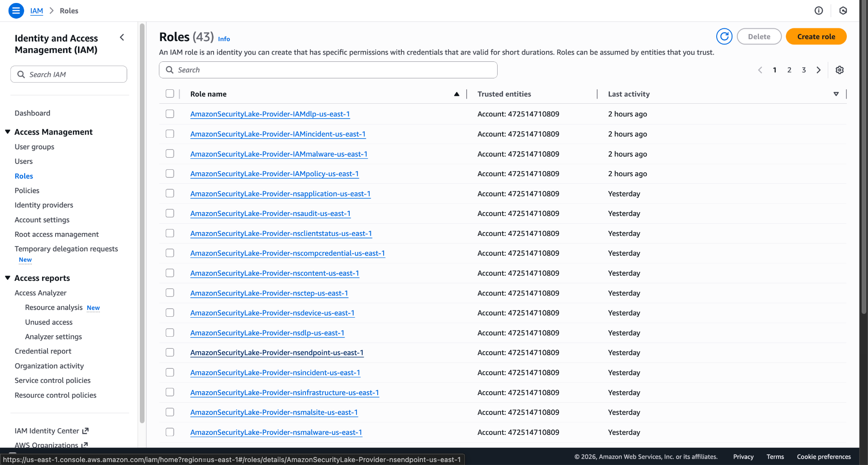Viewport: 868px width, 465px height.
Task: Click the Trusted entities column header
Action: [x=504, y=94]
